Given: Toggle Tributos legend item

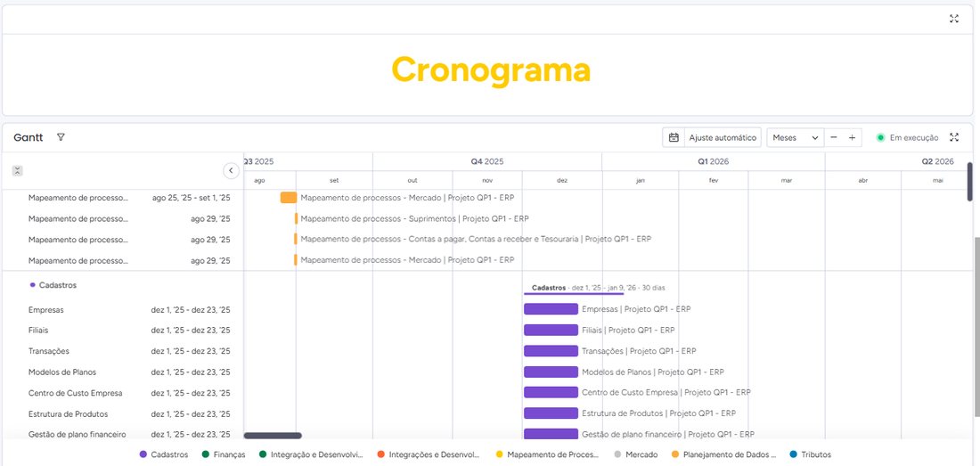Looking at the screenshot, I should coord(811,454).
